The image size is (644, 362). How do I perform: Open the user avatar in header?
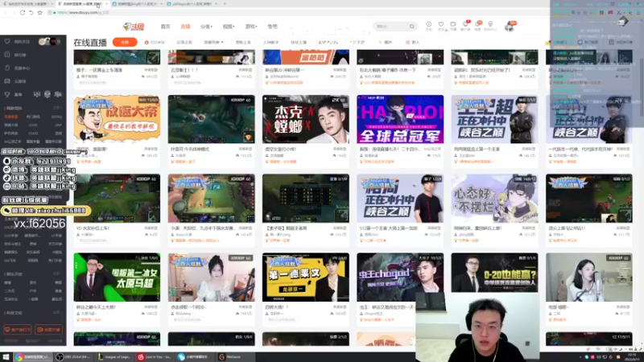click(510, 27)
